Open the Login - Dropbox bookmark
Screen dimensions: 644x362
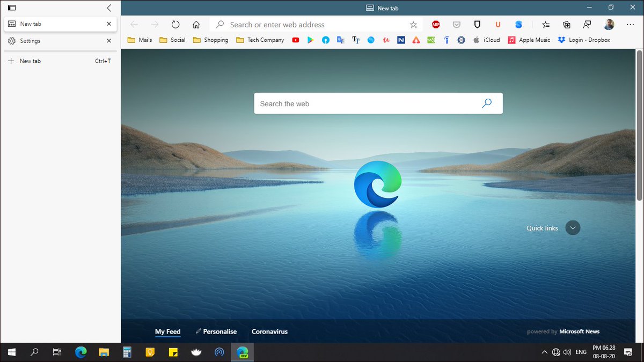[x=584, y=40]
